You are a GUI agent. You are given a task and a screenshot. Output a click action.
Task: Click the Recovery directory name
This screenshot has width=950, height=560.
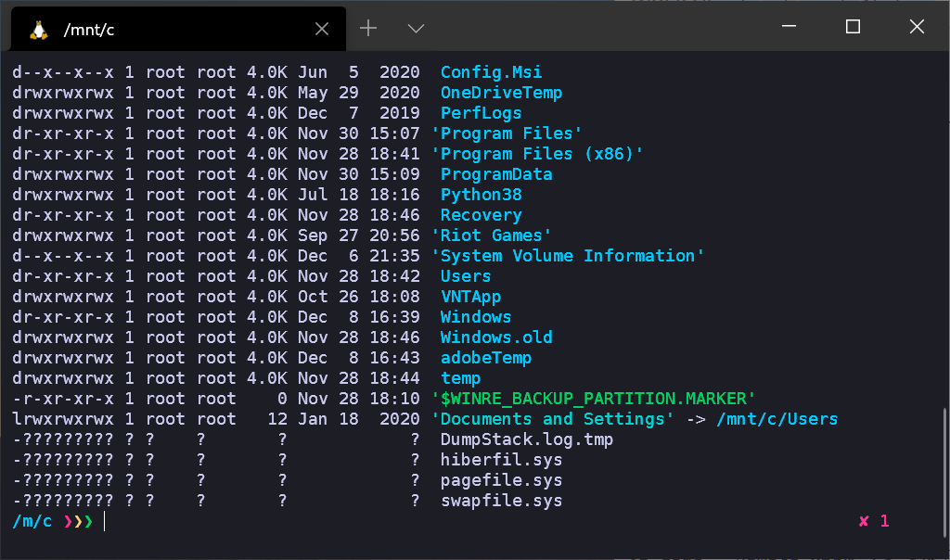point(481,215)
